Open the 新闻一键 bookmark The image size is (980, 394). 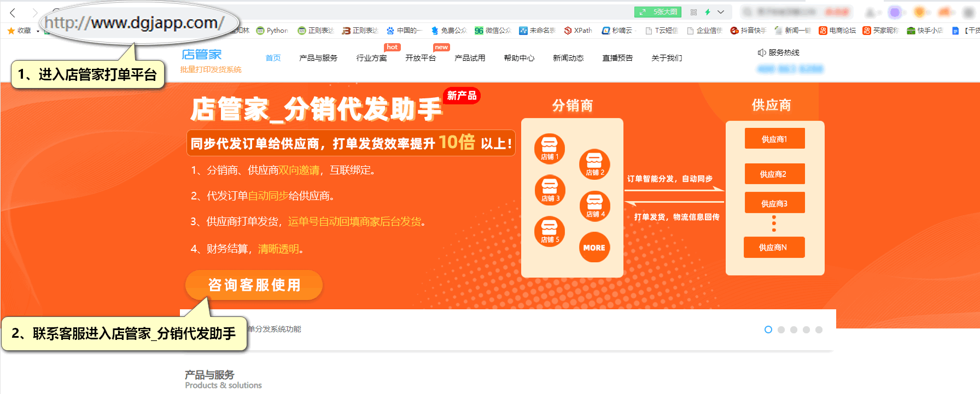[x=793, y=31]
